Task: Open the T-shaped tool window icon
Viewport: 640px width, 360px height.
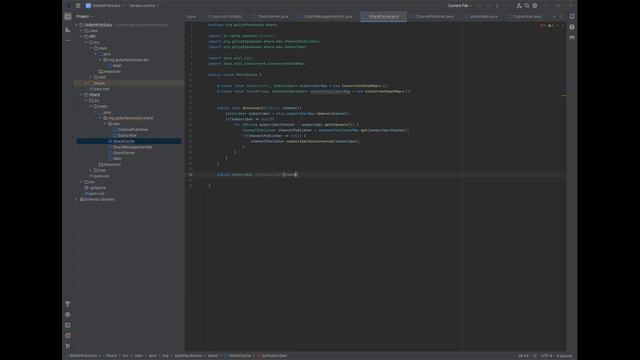Action: tap(68, 304)
